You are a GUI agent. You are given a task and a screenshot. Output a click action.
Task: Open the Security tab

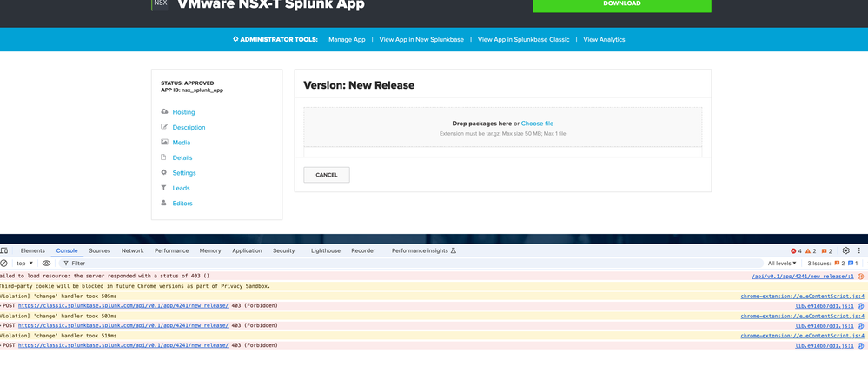(x=284, y=250)
